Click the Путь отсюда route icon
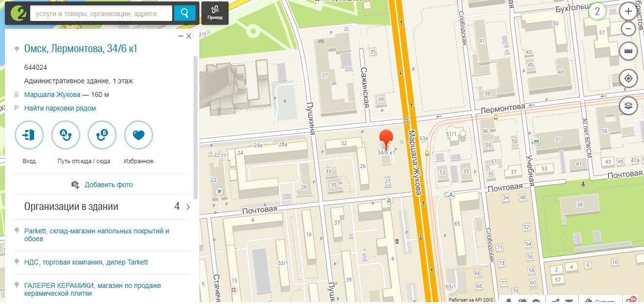Viewport: 644px width, 304px height. pyautogui.click(x=66, y=135)
